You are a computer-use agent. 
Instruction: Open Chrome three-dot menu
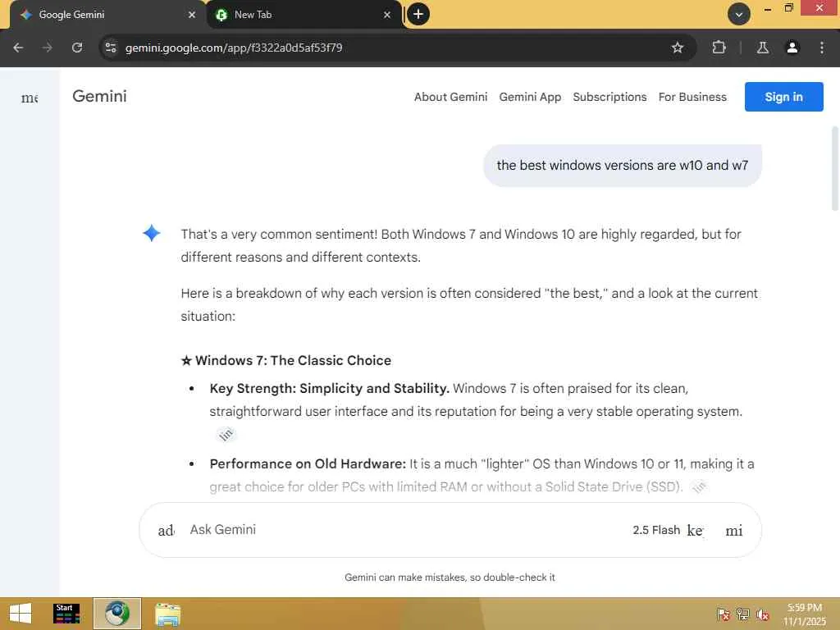(x=822, y=48)
